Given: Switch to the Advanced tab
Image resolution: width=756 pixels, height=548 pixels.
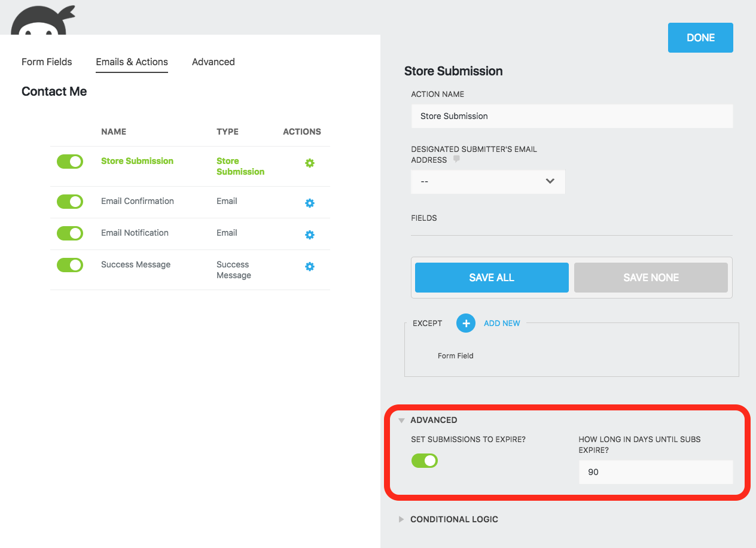Looking at the screenshot, I should coord(214,62).
